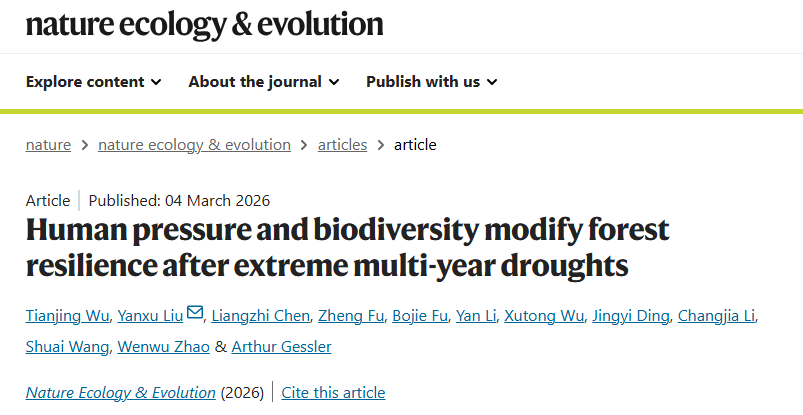Select author Zheng Fu
The height and width of the screenshot is (415, 803).
[x=350, y=317]
